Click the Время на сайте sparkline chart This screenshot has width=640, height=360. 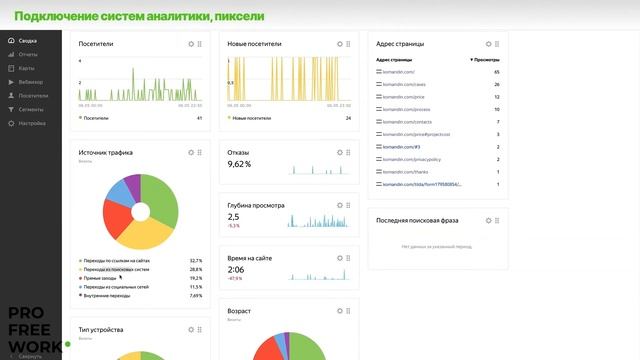320,274
